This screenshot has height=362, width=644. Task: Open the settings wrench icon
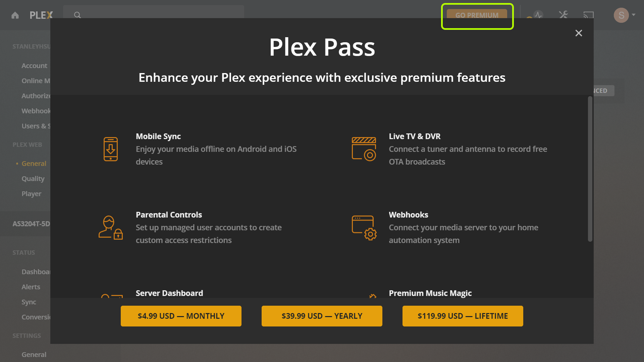(x=563, y=15)
